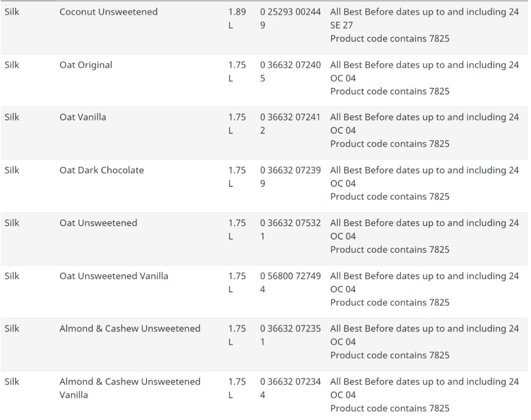531x420 pixels.
Task: Click Silk brand in the Coconut Unsweetened row
Action: click(x=12, y=12)
